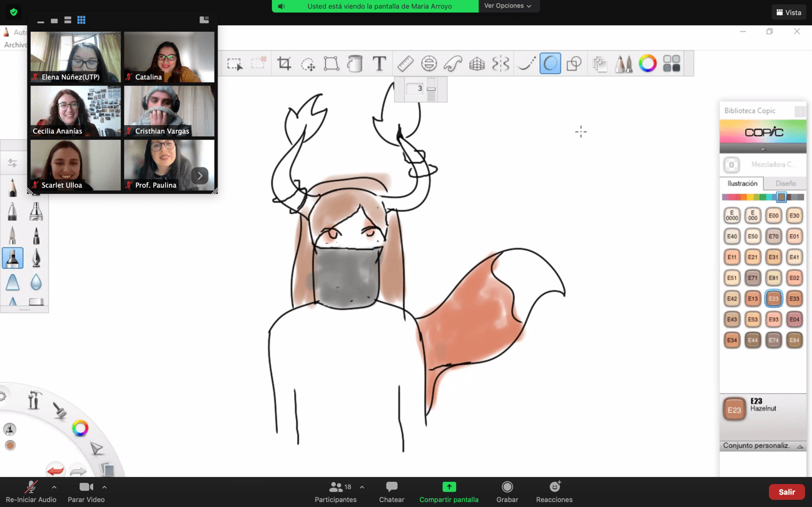The height and width of the screenshot is (507, 812).
Task: Click the red Salir button
Action: click(x=787, y=492)
